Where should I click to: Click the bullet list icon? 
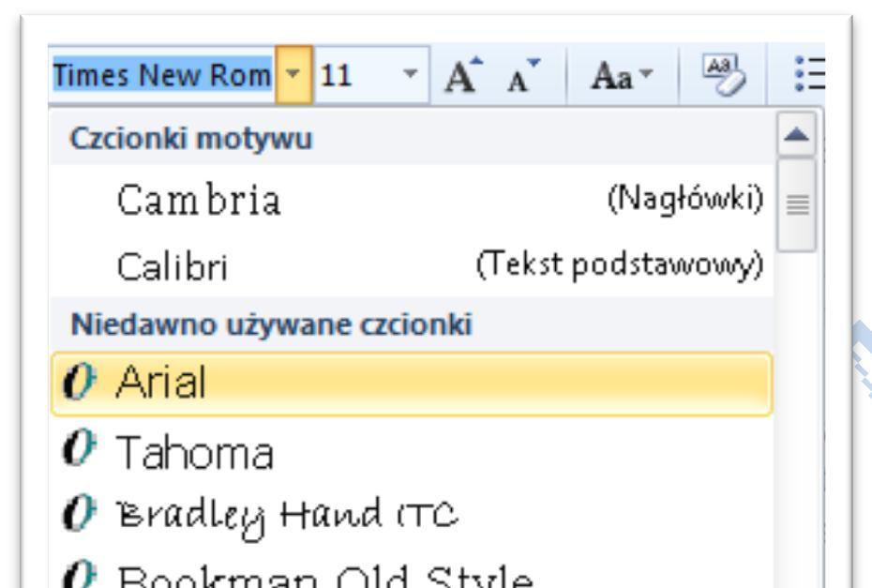click(809, 73)
